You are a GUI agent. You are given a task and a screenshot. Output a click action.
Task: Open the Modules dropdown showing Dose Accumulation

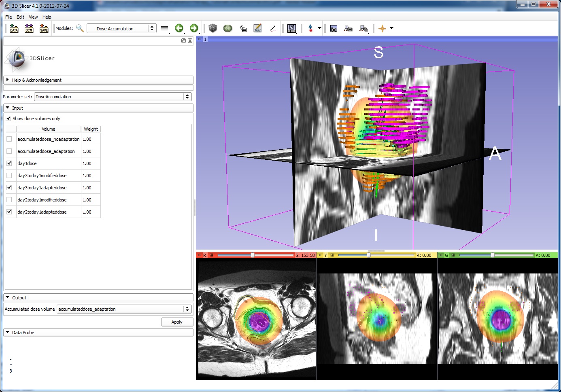pos(121,28)
